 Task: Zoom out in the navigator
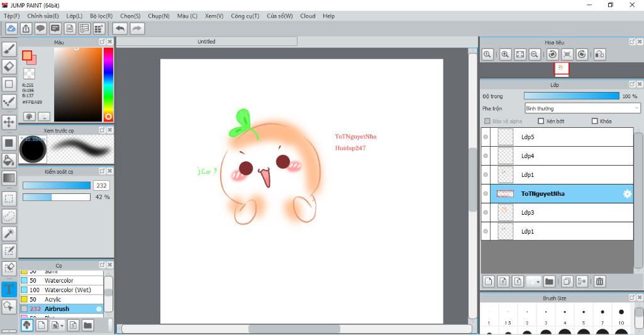[x=535, y=54]
